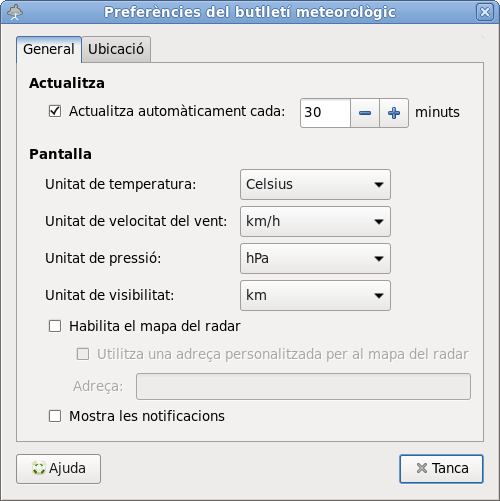500x501 pixels.
Task: Switch to the Ubicació tab
Action: [x=116, y=49]
